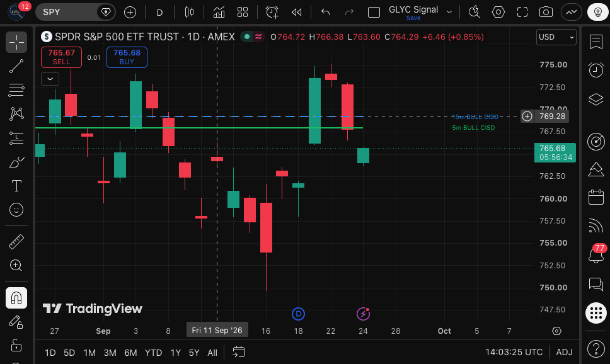Open the watchlist panel
Screen dimensions: 610x364
click(596, 42)
